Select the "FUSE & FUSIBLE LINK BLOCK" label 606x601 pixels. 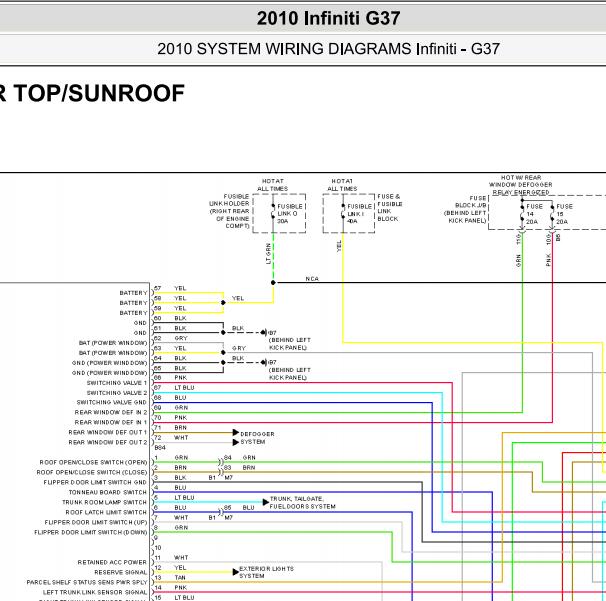[x=390, y=208]
